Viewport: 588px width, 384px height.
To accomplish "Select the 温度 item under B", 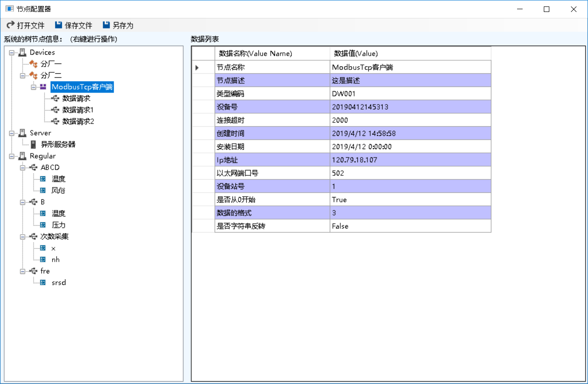I will (x=58, y=214).
